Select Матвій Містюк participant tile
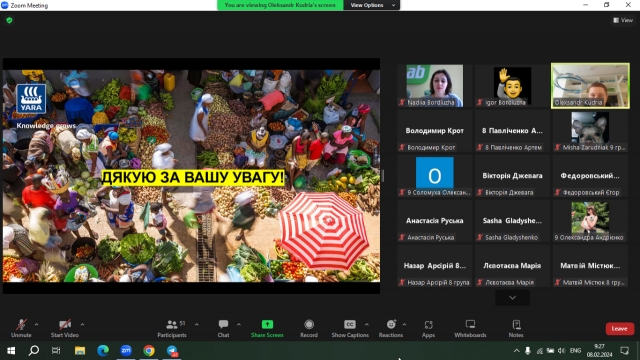 coord(590,266)
